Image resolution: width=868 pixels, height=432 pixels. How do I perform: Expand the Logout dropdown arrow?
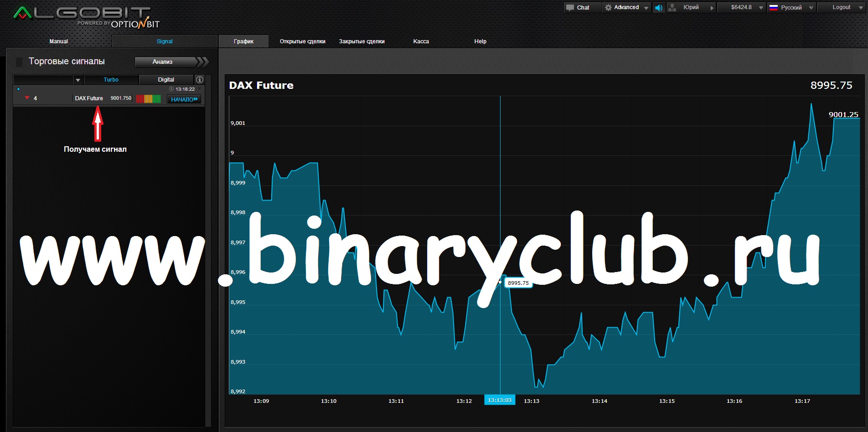click(x=861, y=8)
